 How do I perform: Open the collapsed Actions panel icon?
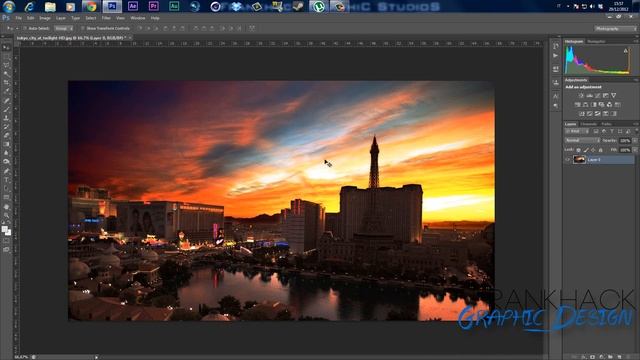pyautogui.click(x=556, y=56)
